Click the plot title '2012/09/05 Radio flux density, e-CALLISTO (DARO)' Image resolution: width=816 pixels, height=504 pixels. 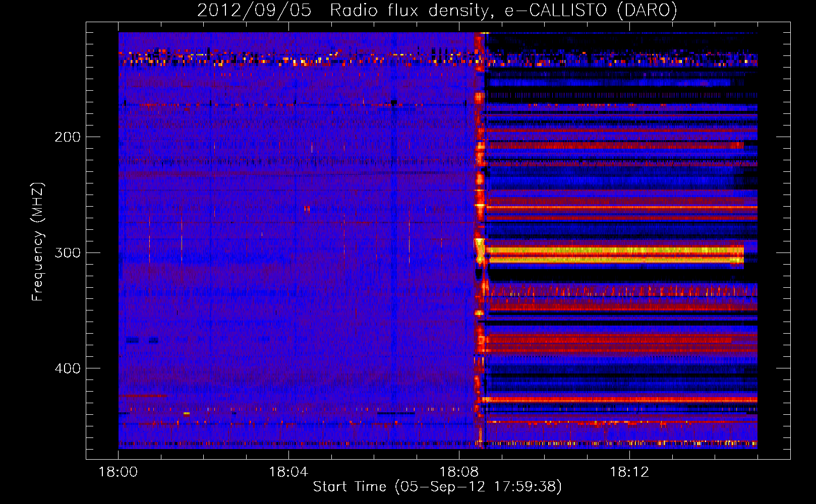437,11
